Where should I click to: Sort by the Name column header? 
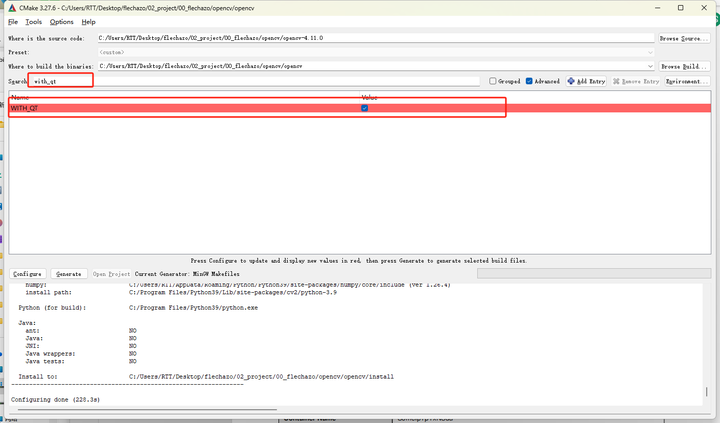pyautogui.click(x=184, y=97)
